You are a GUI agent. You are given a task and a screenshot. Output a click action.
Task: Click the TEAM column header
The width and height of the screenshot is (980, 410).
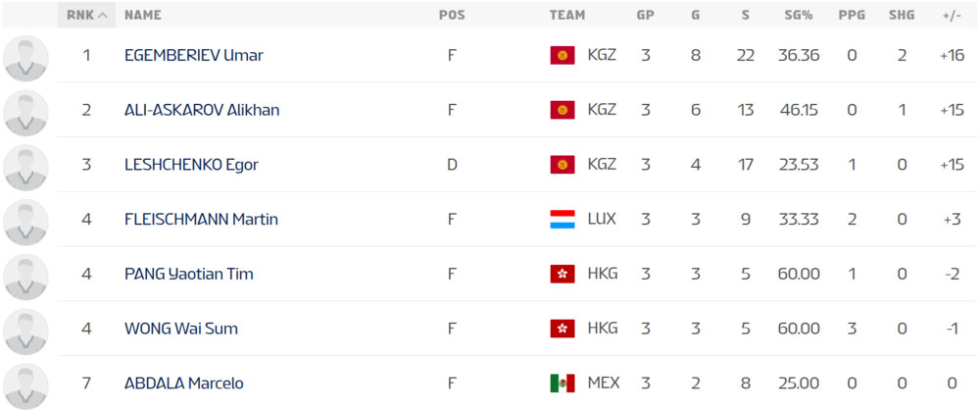(x=567, y=15)
